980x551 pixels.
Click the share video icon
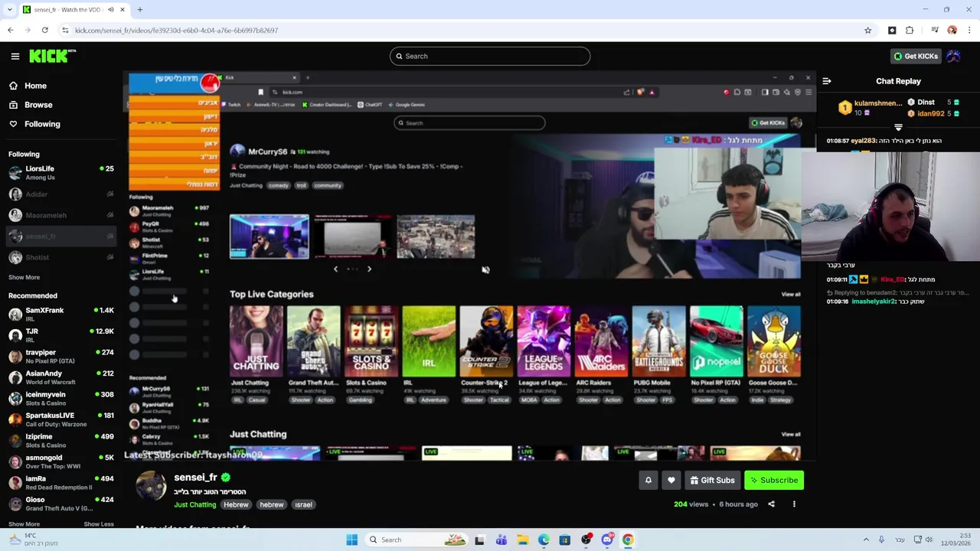[x=771, y=504]
